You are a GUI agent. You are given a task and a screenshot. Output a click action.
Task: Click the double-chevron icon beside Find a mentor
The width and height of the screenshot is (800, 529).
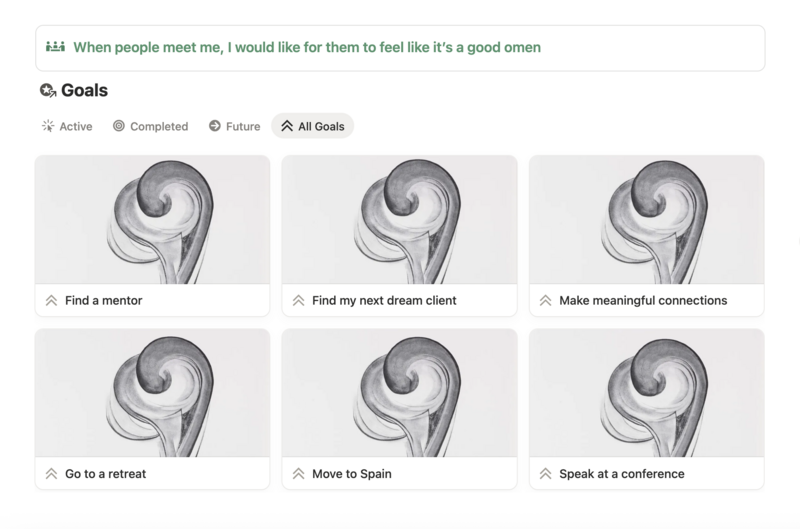[x=51, y=300]
